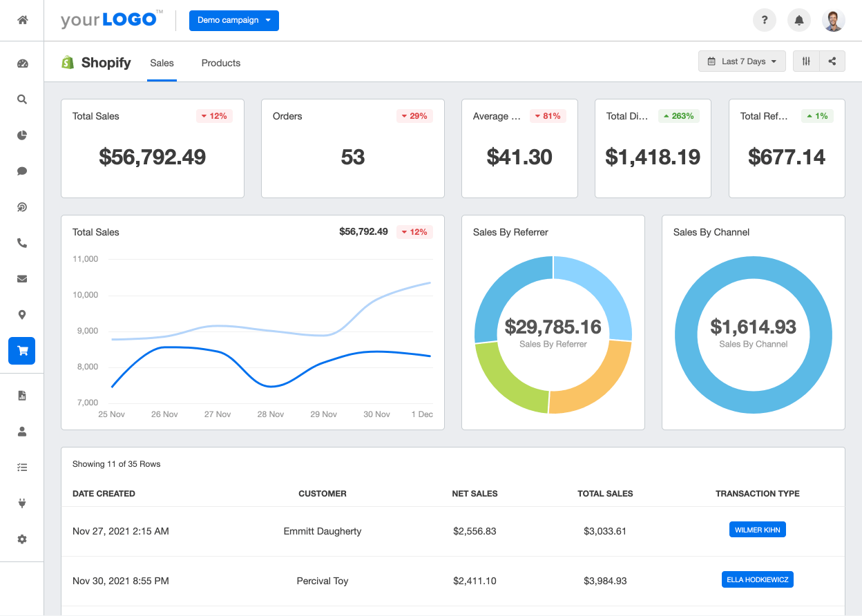The height and width of the screenshot is (616, 862).
Task: Click the Showing 11 of 35 Rows text
Action: tap(116, 464)
